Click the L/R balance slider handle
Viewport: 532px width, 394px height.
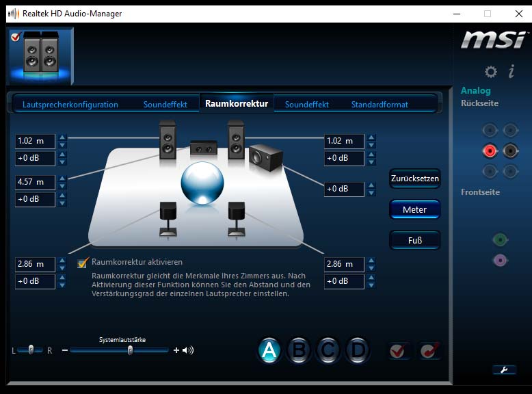31,350
